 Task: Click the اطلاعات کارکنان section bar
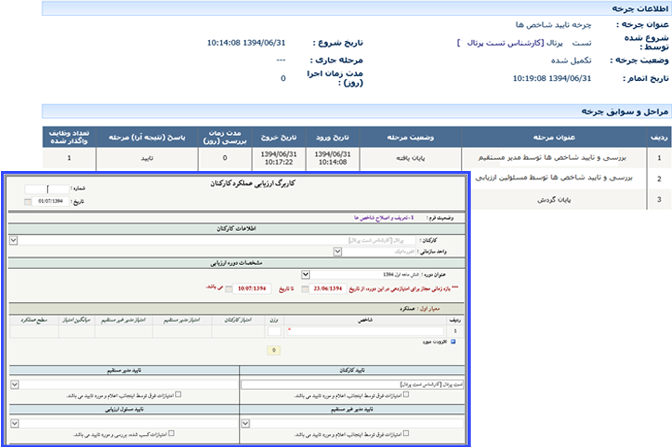[x=236, y=229]
